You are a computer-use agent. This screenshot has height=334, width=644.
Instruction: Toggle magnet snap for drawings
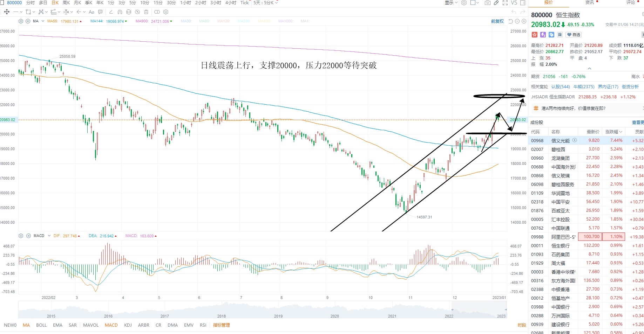120,12
